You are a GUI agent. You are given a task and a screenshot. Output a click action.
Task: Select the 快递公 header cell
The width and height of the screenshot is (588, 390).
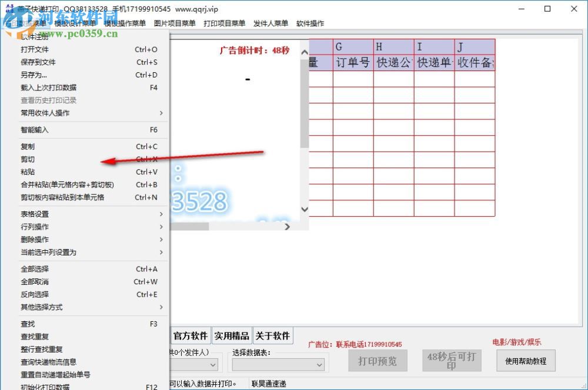click(x=394, y=63)
